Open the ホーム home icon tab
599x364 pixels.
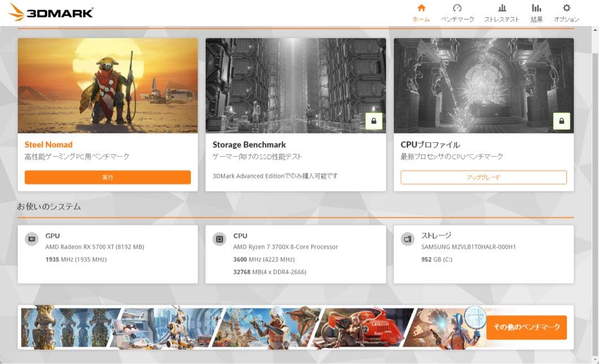[x=421, y=8]
